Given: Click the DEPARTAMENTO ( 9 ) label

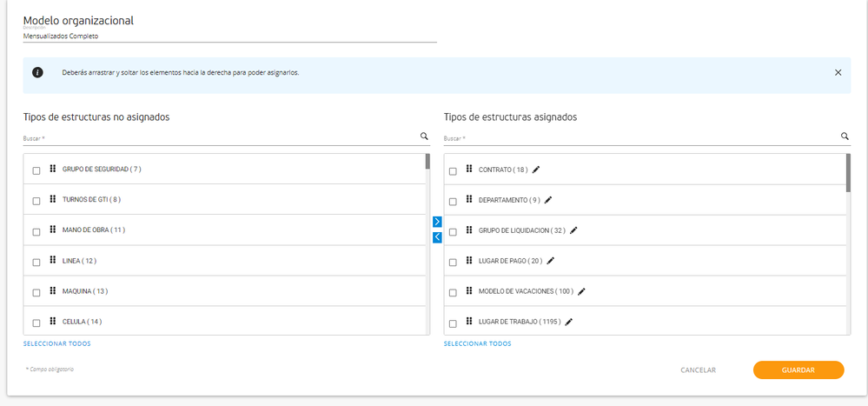Looking at the screenshot, I should pyautogui.click(x=509, y=201).
